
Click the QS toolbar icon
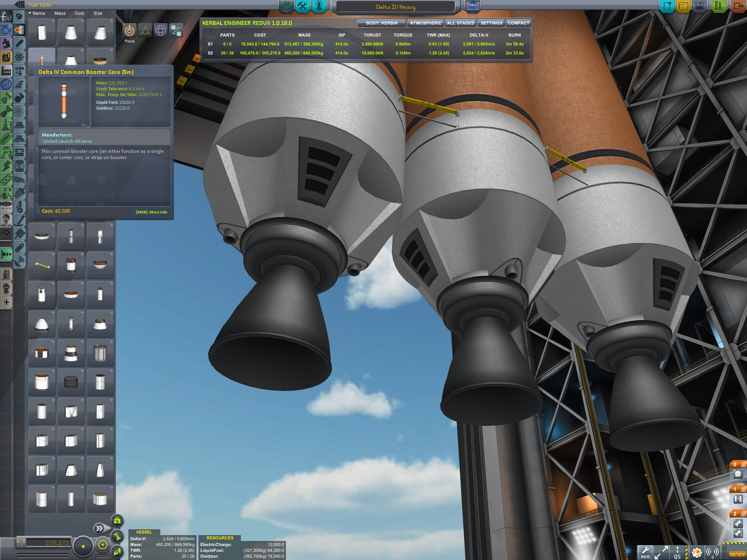point(677,552)
